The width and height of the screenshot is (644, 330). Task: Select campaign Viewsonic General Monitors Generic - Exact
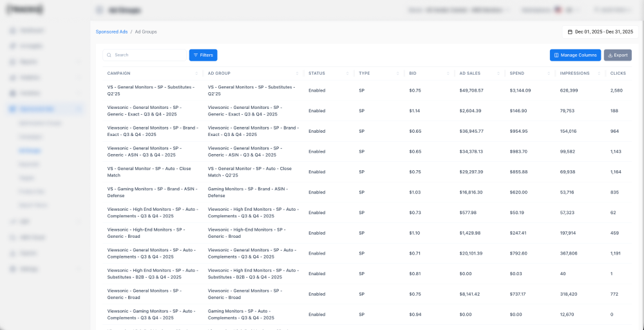click(x=144, y=111)
